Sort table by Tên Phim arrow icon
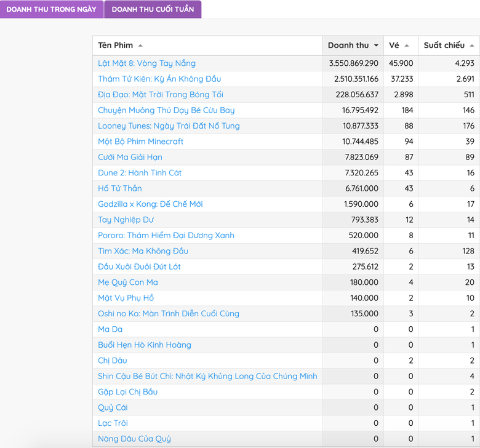The height and width of the screenshot is (448, 480). click(140, 46)
